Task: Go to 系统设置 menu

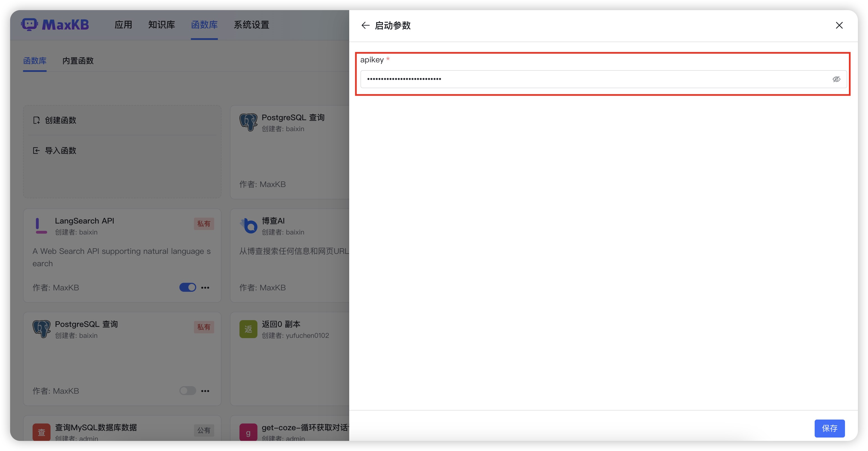Action: click(251, 25)
